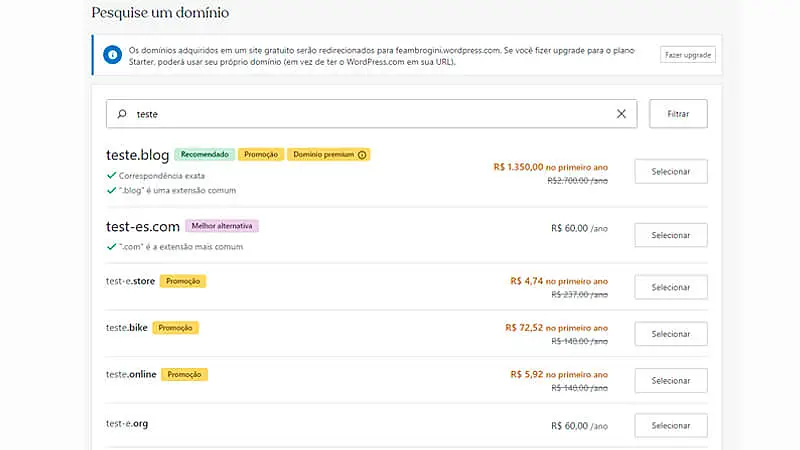800x450 pixels.
Task: Click the test-es.com R$ 60,00 /ano price
Action: 579,229
